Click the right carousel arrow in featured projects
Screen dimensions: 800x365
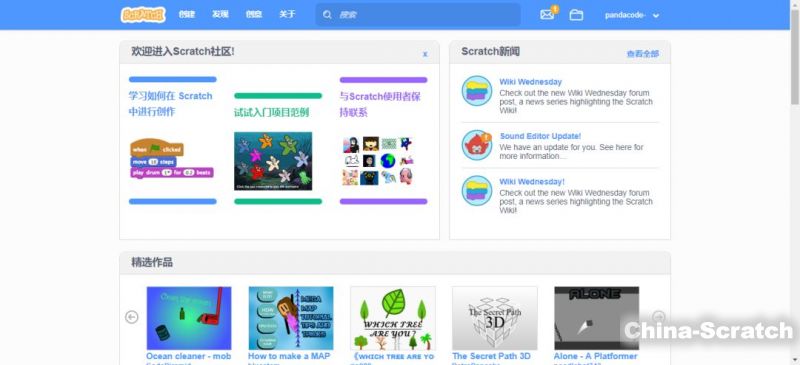659,317
